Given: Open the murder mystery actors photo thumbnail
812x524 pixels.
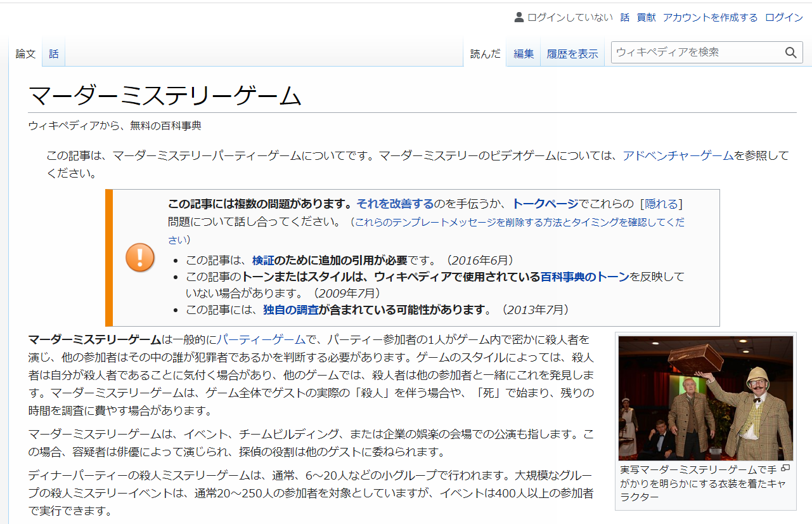Looking at the screenshot, I should 706,398.
